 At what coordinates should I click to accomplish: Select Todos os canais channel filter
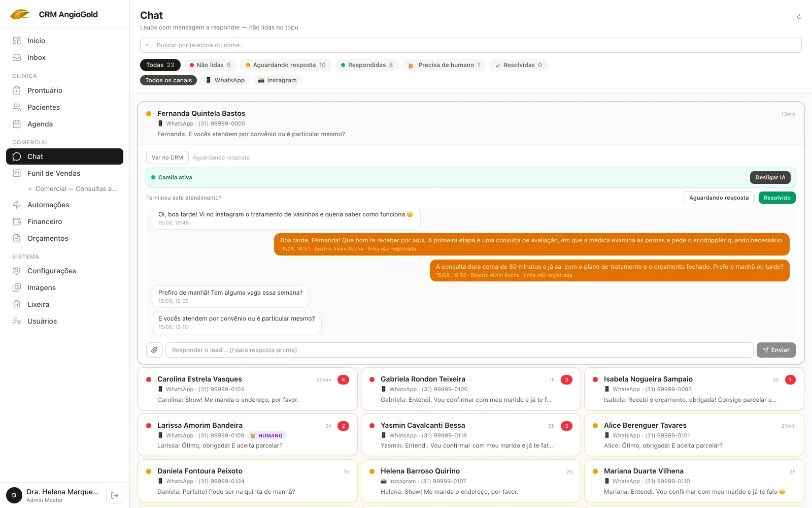(x=168, y=80)
